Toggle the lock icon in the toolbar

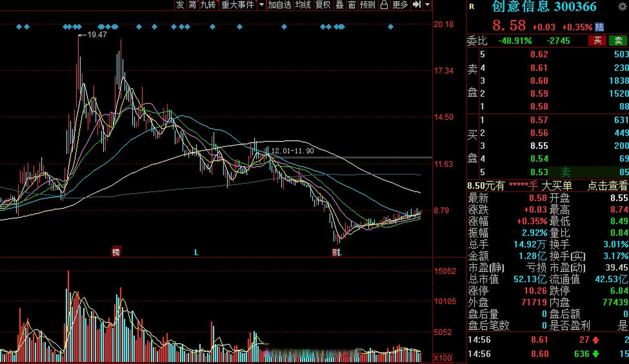tap(384, 5)
